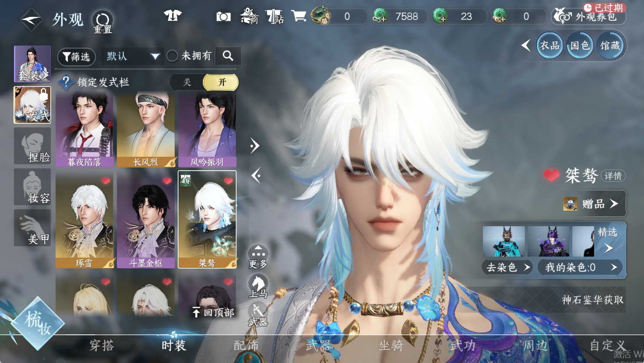Open the 站 station icon
The height and width of the screenshot is (363, 644).
tap(274, 16)
